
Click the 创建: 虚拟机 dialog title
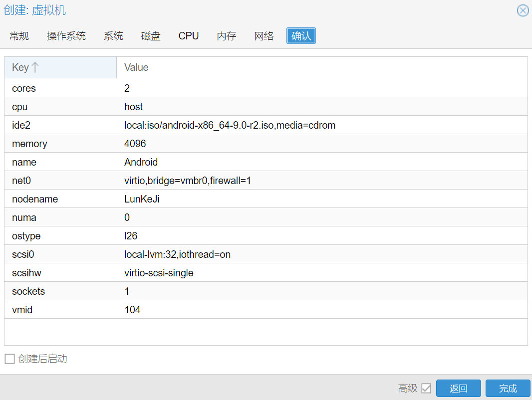[34, 10]
